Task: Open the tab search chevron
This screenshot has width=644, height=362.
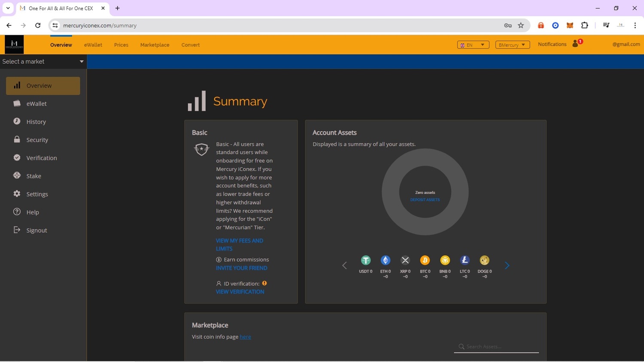Action: 8,8
